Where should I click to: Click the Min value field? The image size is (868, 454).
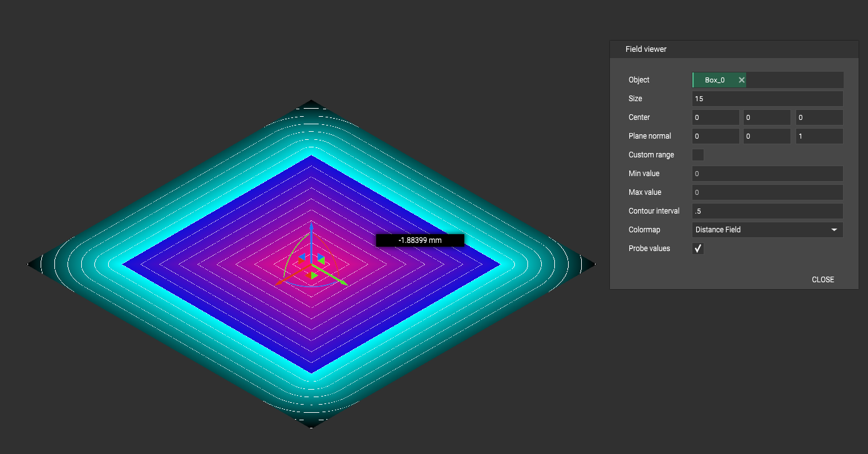click(768, 174)
